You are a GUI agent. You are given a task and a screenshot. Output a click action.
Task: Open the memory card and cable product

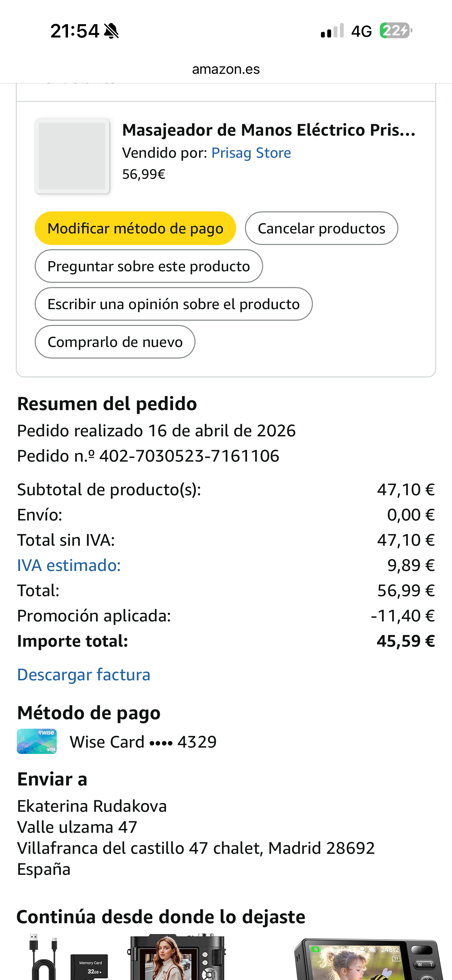click(x=68, y=957)
